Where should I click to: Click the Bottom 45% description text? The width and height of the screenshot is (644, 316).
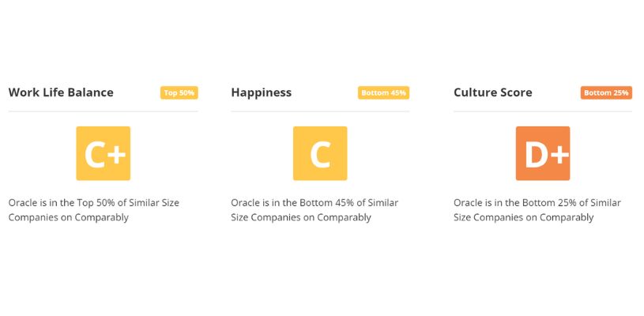pos(314,209)
